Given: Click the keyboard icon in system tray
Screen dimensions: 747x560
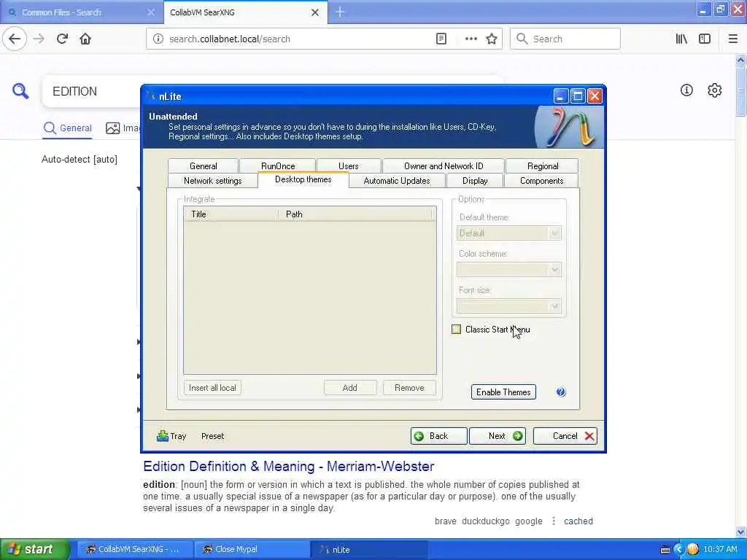Looking at the screenshot, I should click(x=665, y=550).
